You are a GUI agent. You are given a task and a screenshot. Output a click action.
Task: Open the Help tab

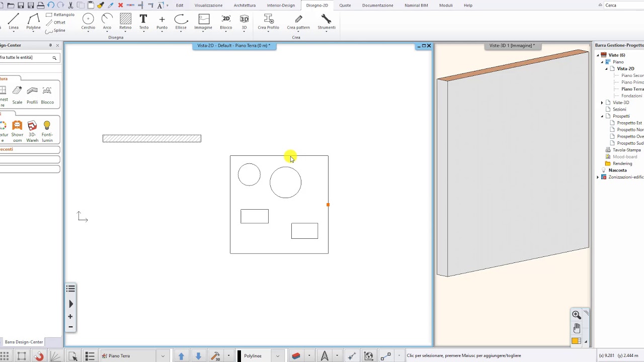(x=468, y=5)
